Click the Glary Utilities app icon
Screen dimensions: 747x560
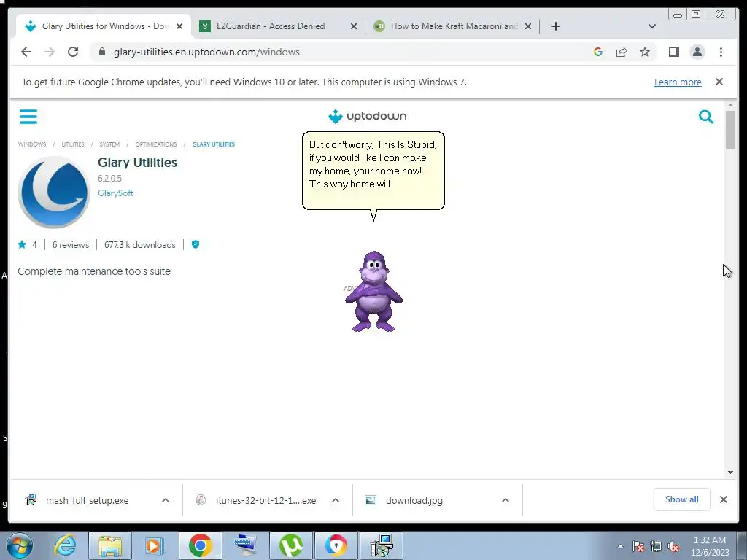54,192
